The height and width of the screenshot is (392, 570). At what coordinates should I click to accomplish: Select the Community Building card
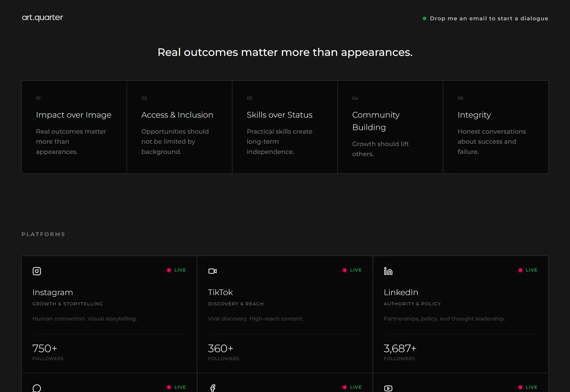point(390,127)
